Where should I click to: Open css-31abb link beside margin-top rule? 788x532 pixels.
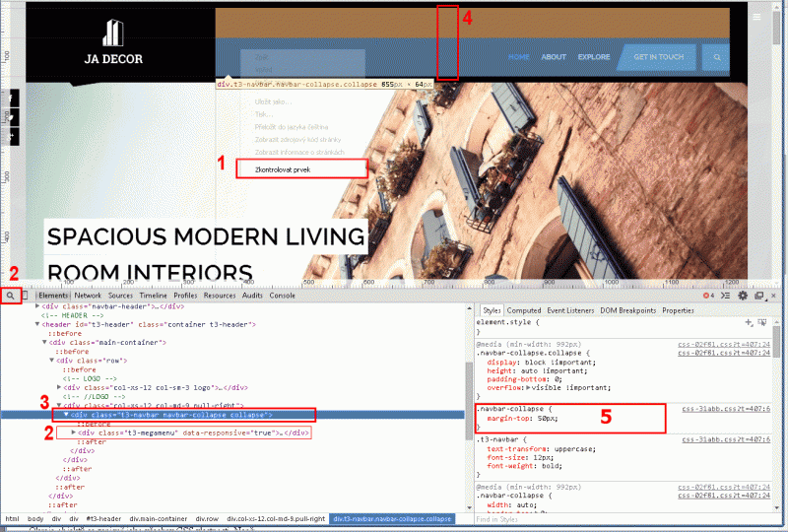[x=726, y=409]
